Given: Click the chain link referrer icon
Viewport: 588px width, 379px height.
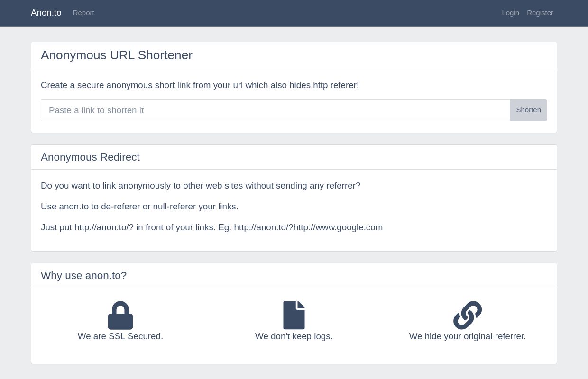Looking at the screenshot, I should point(468,316).
